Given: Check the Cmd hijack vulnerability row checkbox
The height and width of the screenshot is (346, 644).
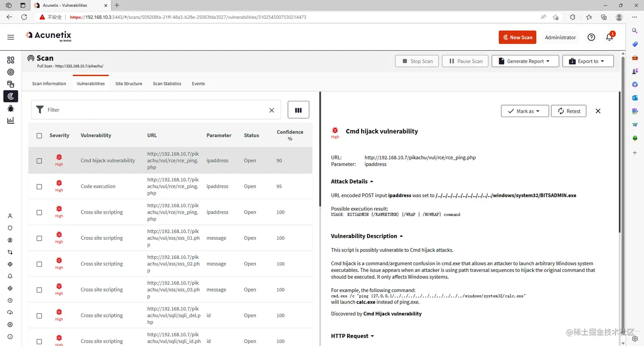Looking at the screenshot, I should pos(39,161).
